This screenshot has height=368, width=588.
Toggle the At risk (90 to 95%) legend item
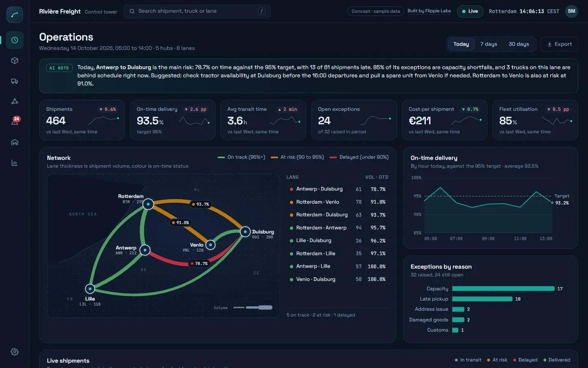tap(297, 157)
